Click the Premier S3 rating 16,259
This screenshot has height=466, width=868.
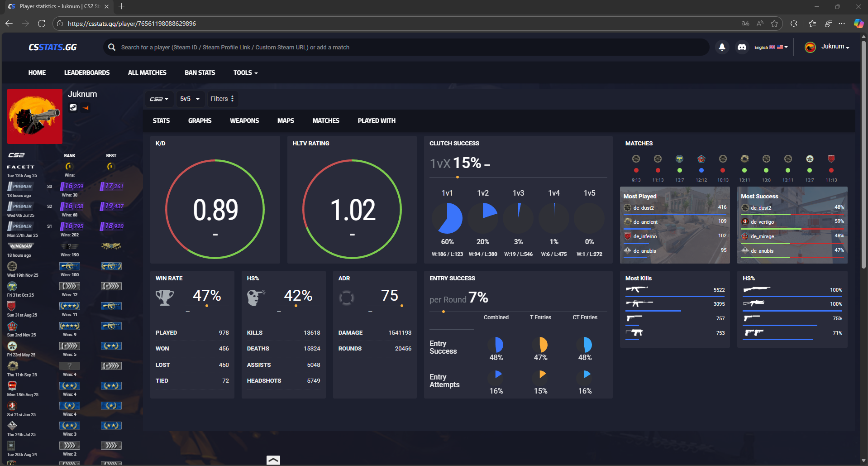click(72, 186)
